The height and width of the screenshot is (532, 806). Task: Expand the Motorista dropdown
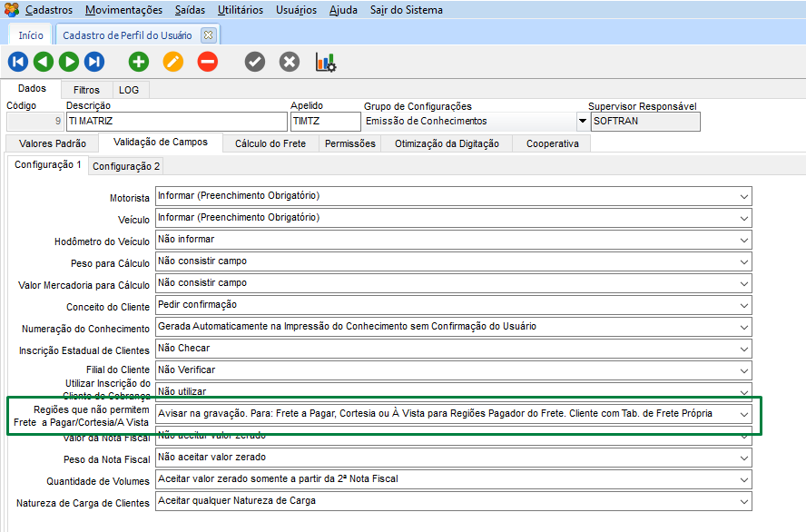744,196
